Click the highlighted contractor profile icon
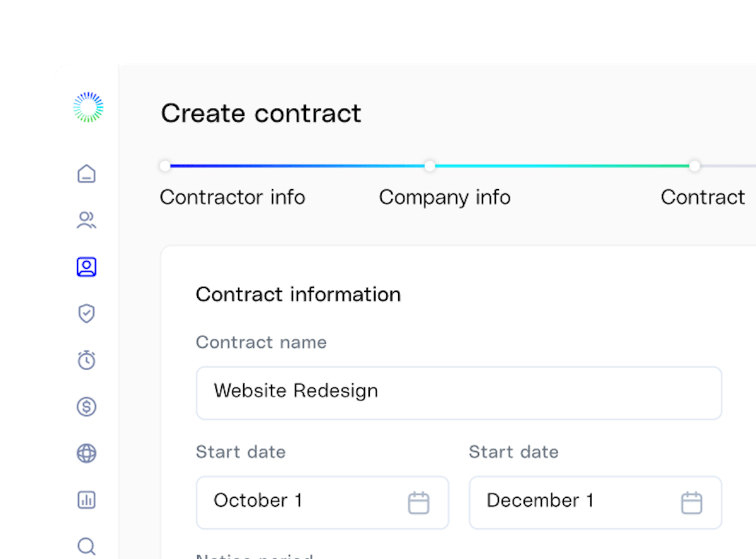This screenshot has height=559, width=756. pyautogui.click(x=86, y=267)
